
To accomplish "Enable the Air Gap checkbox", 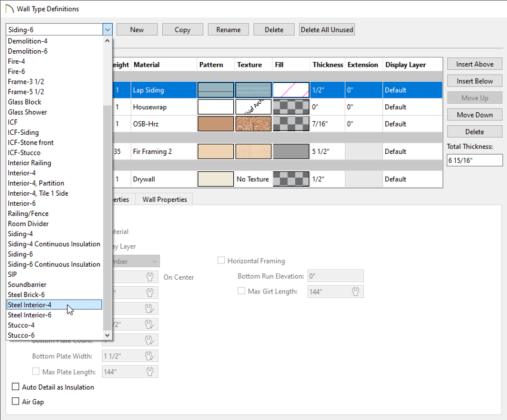I will (x=16, y=402).
